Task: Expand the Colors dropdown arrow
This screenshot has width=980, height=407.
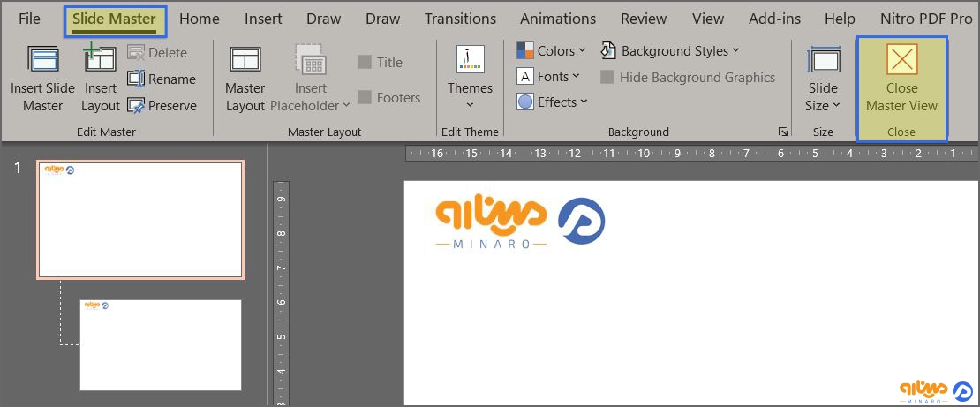Action: point(583,50)
